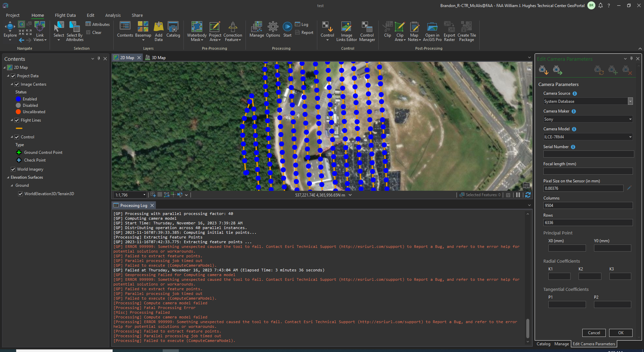
Task: Toggle off the World Imagery layer
Action: point(13,169)
